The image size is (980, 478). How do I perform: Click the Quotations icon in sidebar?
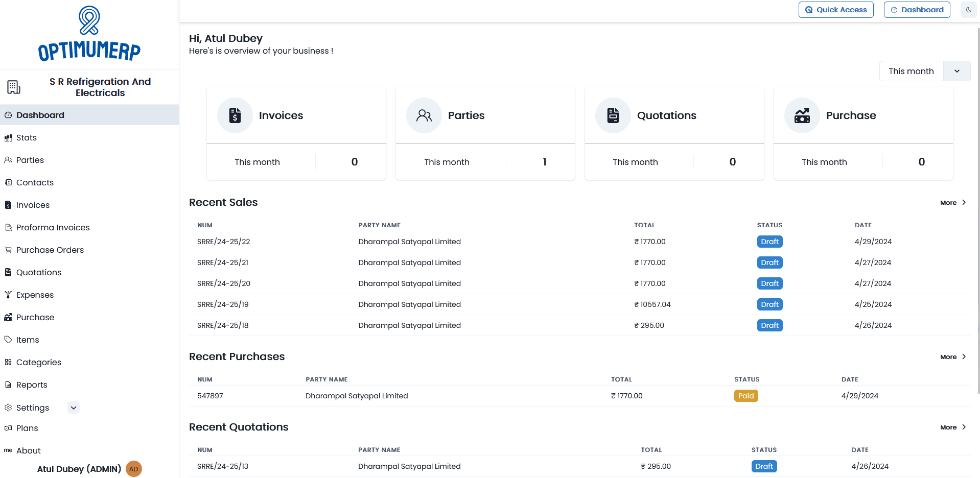(8, 272)
